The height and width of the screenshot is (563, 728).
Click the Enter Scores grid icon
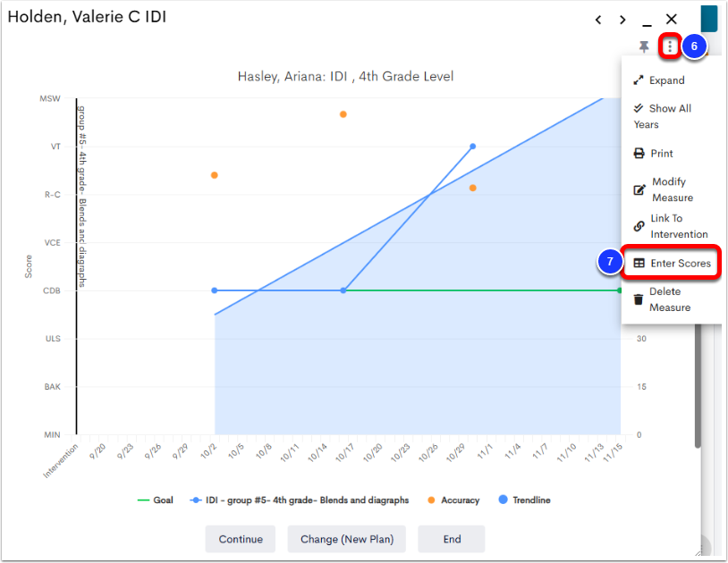[x=638, y=262]
